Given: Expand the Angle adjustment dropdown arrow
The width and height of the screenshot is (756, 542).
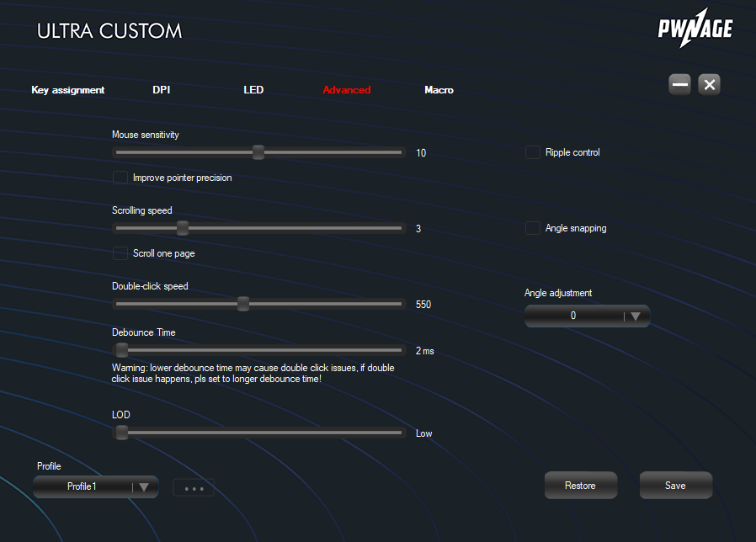Looking at the screenshot, I should click(636, 316).
